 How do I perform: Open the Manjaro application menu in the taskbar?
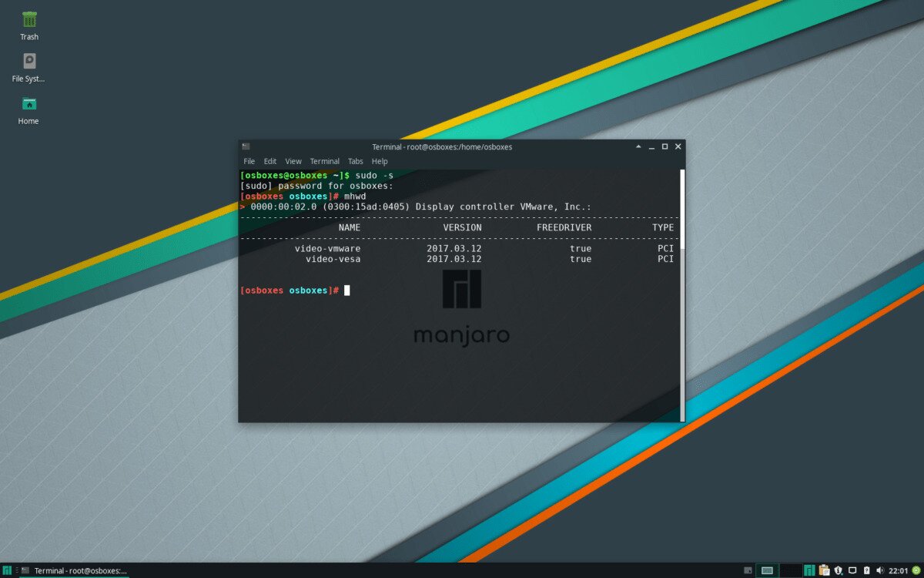click(x=7, y=570)
